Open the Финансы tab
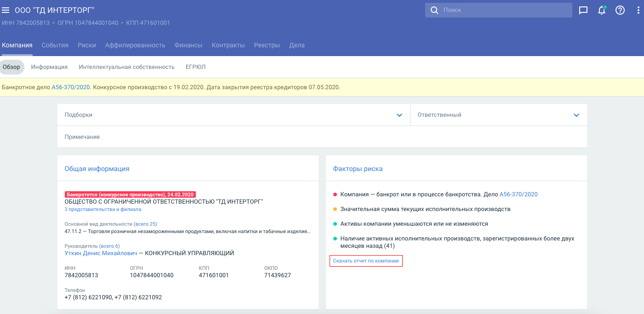Image resolution: width=644 pixels, height=314 pixels. click(x=188, y=45)
